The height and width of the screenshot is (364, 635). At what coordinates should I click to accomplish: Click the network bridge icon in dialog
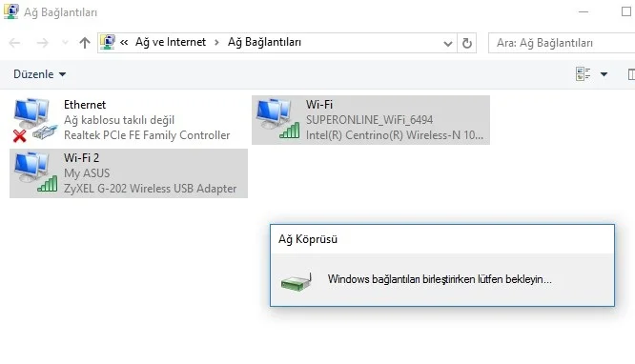tap(297, 281)
